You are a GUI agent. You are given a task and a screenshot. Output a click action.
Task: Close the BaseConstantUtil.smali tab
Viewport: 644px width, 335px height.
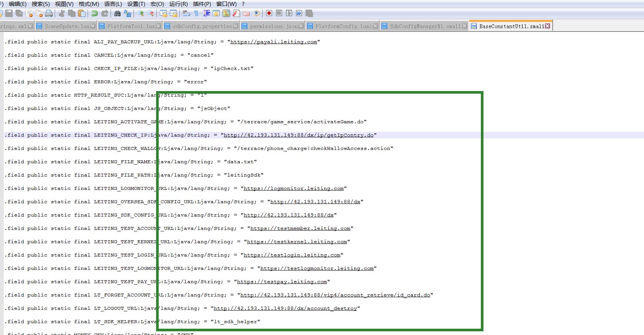coord(547,26)
